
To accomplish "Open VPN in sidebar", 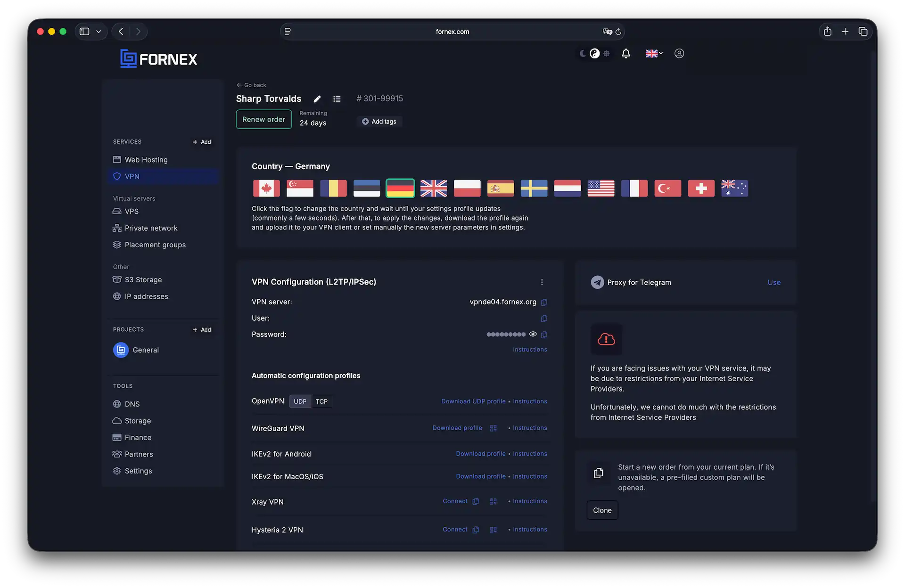I will 163,177.
